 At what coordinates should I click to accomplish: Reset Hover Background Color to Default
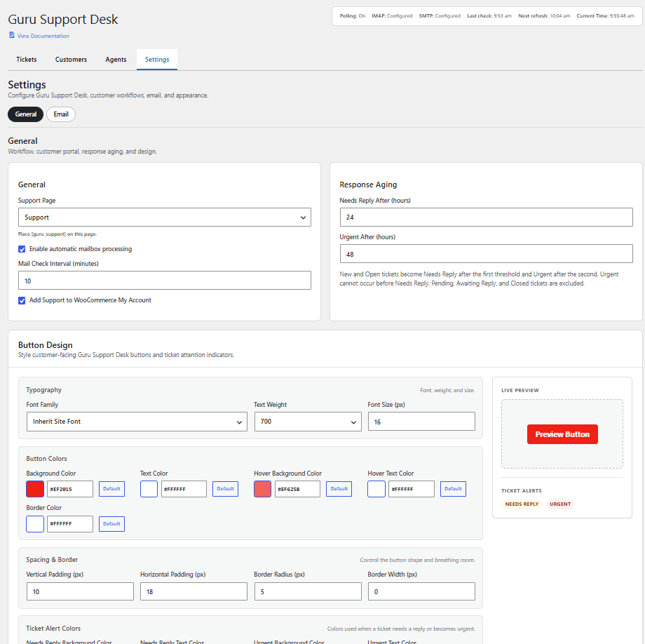tap(339, 489)
